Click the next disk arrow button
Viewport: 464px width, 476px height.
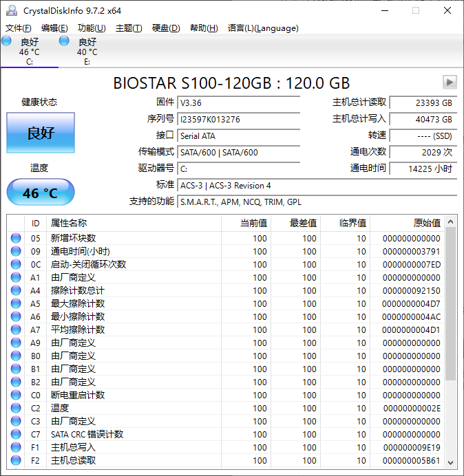pos(450,83)
